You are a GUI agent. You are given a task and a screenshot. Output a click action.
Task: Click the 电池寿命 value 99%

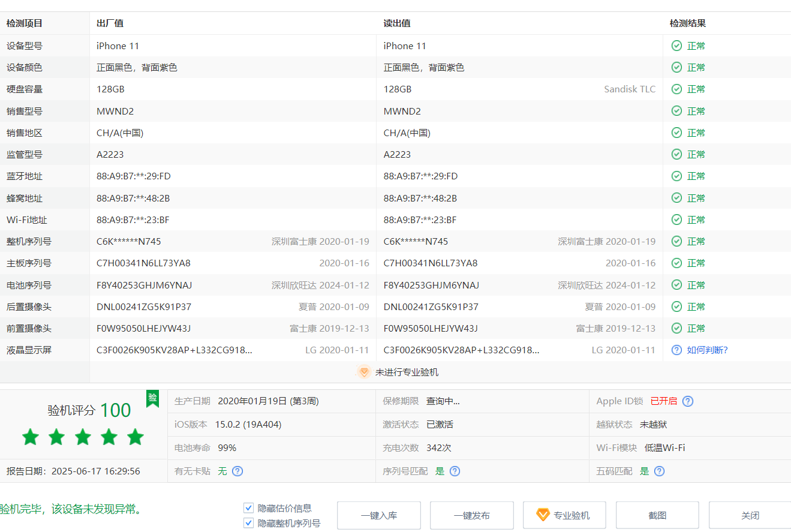(227, 447)
